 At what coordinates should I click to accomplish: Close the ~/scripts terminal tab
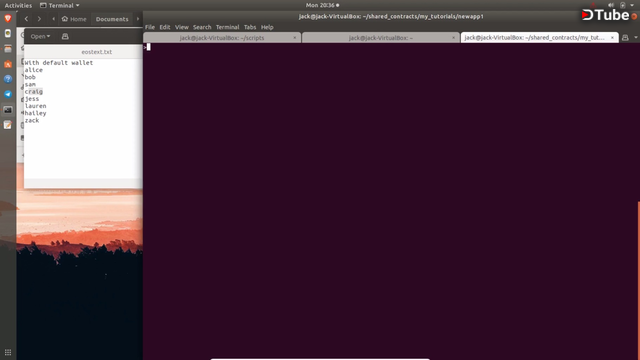click(295, 38)
